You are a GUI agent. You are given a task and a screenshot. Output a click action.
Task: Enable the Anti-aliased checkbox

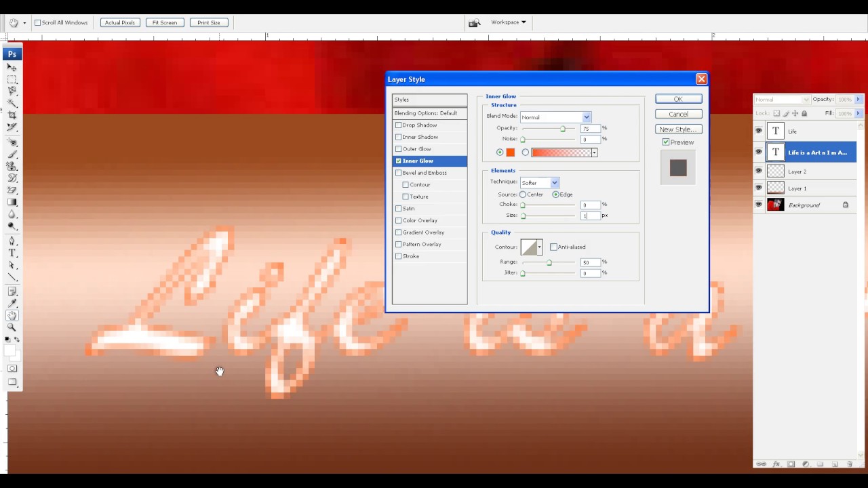553,247
